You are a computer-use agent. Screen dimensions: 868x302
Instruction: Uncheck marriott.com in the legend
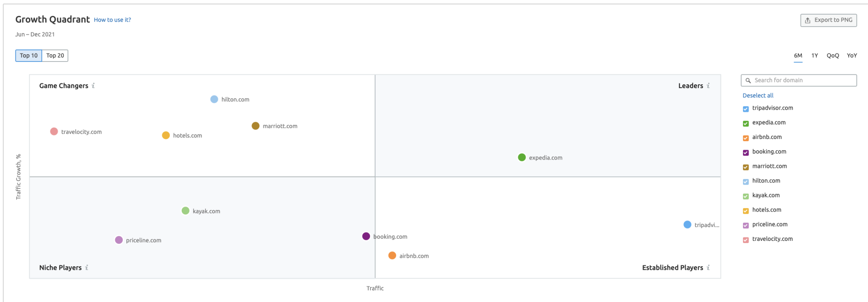click(746, 167)
